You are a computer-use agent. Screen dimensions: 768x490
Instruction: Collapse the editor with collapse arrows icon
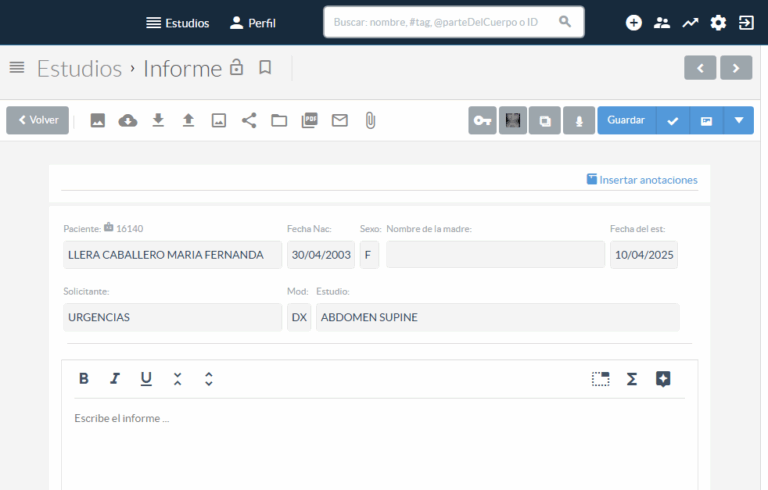[x=177, y=379]
